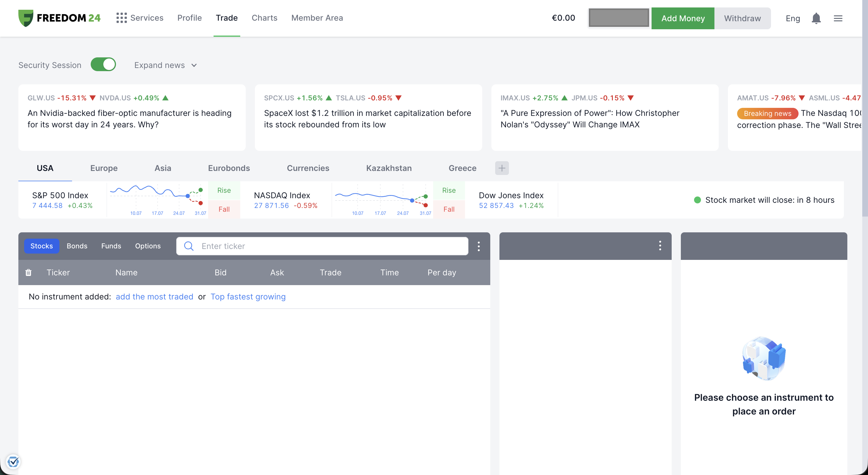This screenshot has height=475, width=868.
Task: Click the Withdraw button
Action: click(742, 18)
